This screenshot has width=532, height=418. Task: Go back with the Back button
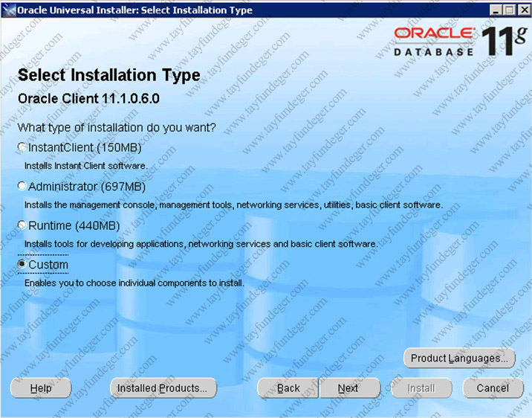(x=288, y=388)
